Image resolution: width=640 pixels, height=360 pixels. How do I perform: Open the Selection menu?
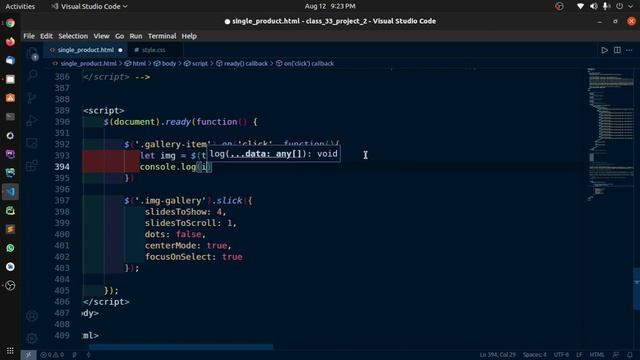click(x=73, y=36)
